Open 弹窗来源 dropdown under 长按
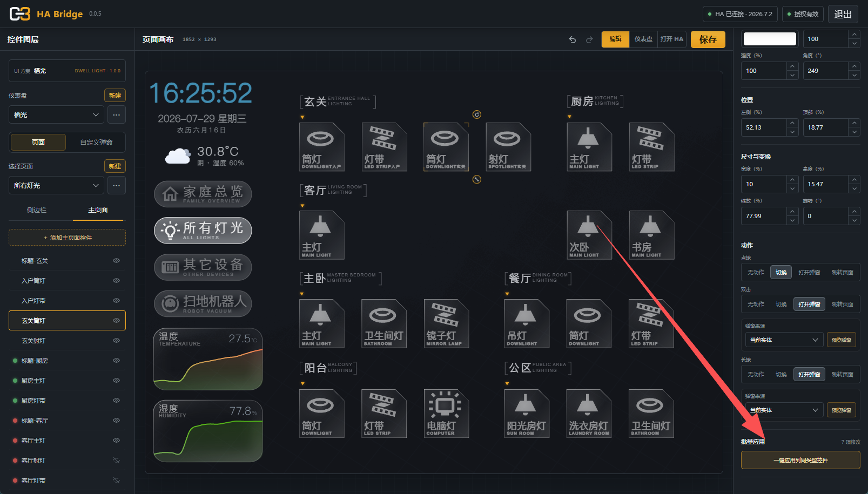This screenshot has width=868, height=494. point(784,410)
